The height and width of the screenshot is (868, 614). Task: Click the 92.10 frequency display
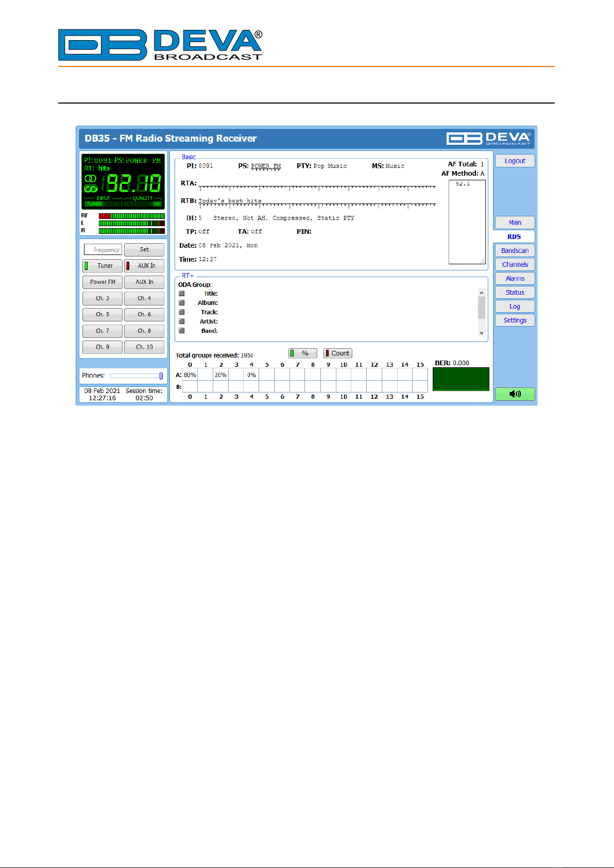[x=131, y=183]
